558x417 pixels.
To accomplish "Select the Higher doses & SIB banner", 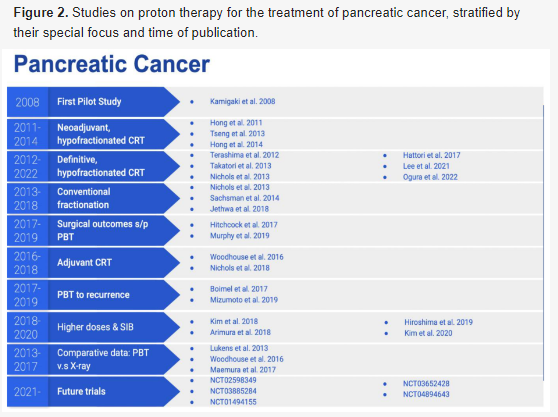I will point(93,327).
